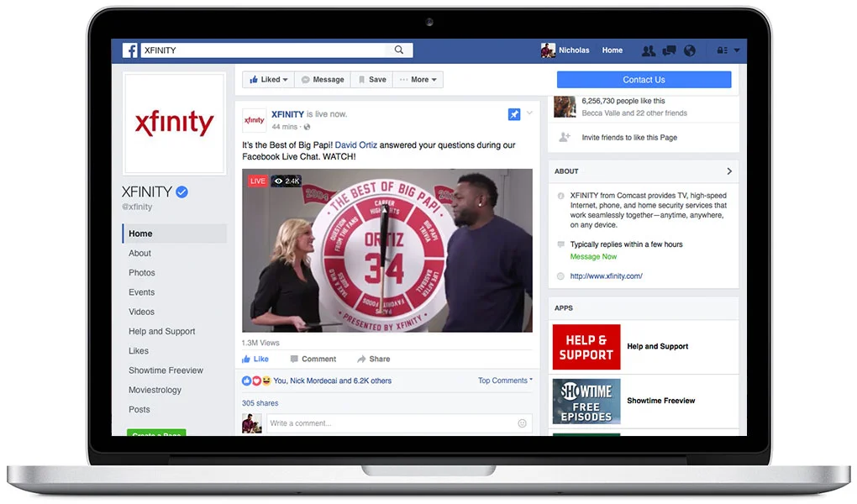Image resolution: width=857 pixels, height=504 pixels.
Task: Open the Liked dropdown button
Action: (x=268, y=79)
